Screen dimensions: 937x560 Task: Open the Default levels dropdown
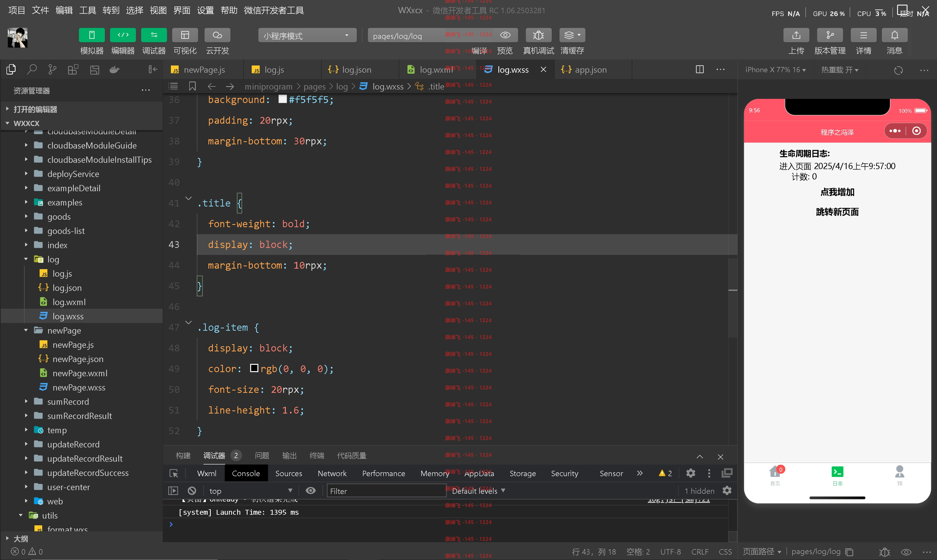tap(478, 491)
